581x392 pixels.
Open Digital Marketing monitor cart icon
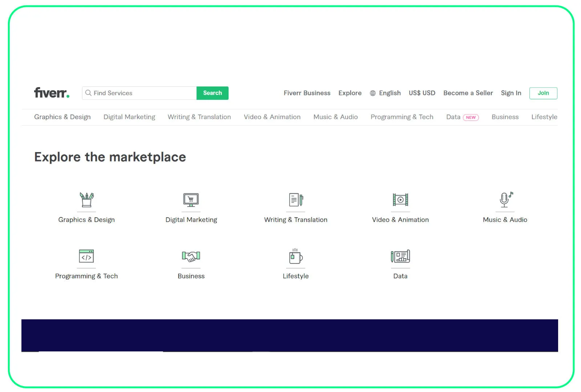tap(191, 200)
